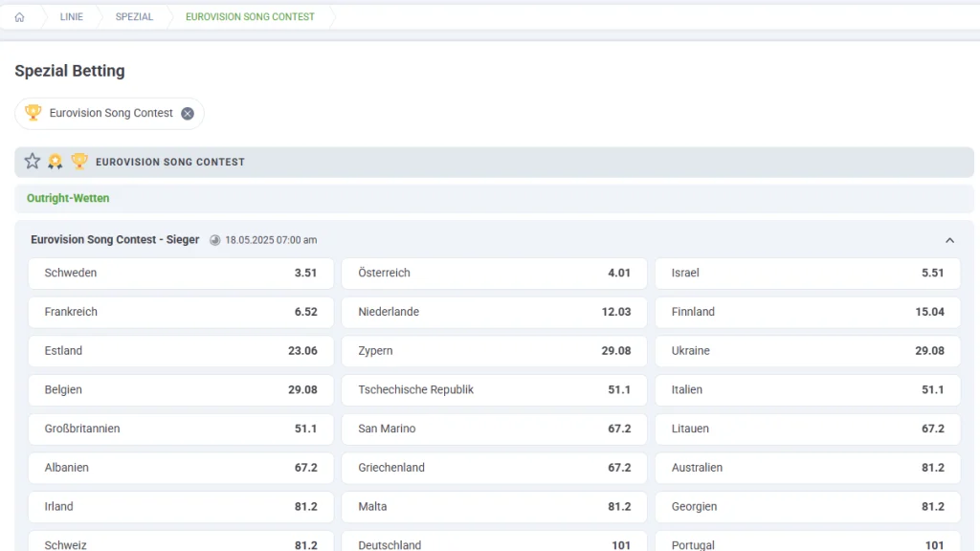The height and width of the screenshot is (551, 980).
Task: Bet on Österreich at 4.01
Action: click(494, 274)
